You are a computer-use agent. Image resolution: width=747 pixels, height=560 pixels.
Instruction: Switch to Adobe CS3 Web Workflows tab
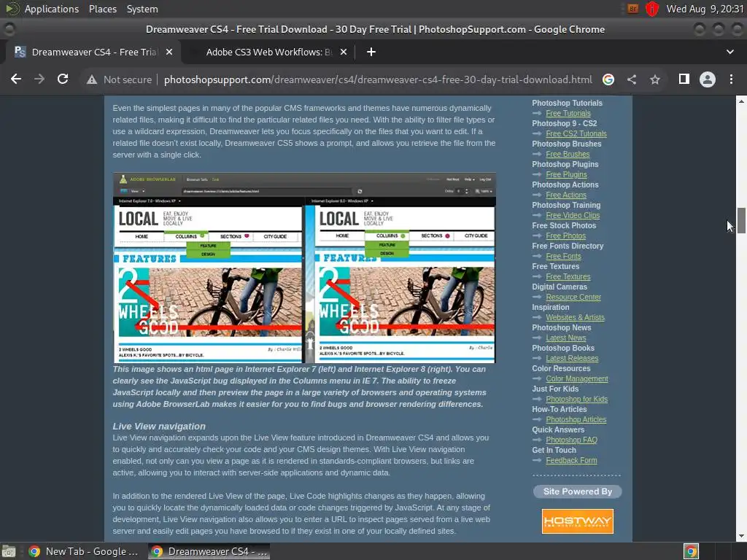269,52
